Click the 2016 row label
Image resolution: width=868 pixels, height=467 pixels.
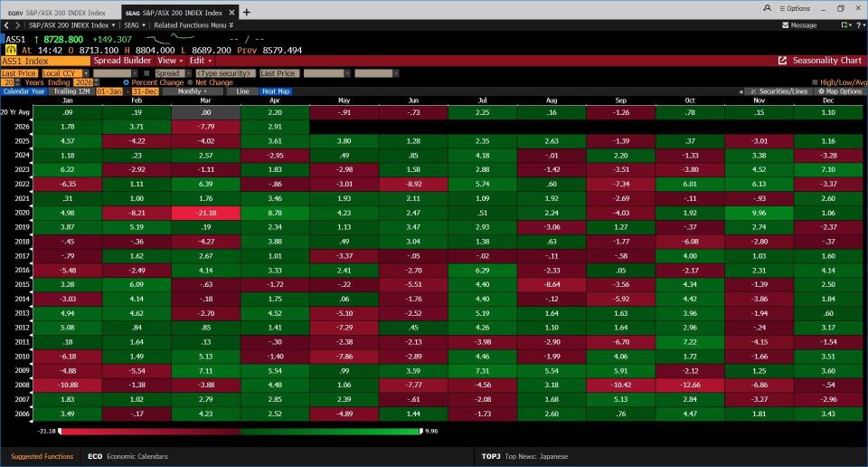pyautogui.click(x=22, y=271)
